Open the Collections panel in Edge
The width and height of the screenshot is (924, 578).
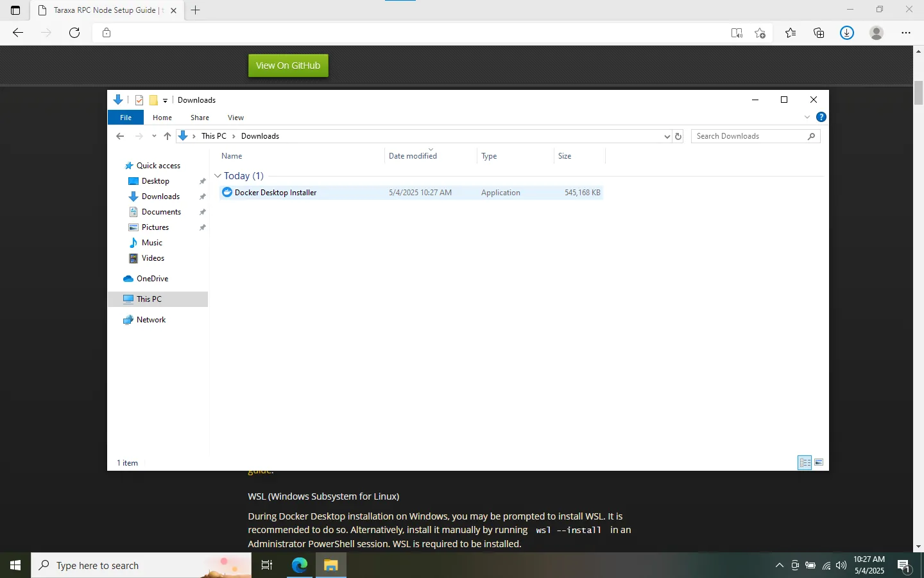click(x=819, y=33)
